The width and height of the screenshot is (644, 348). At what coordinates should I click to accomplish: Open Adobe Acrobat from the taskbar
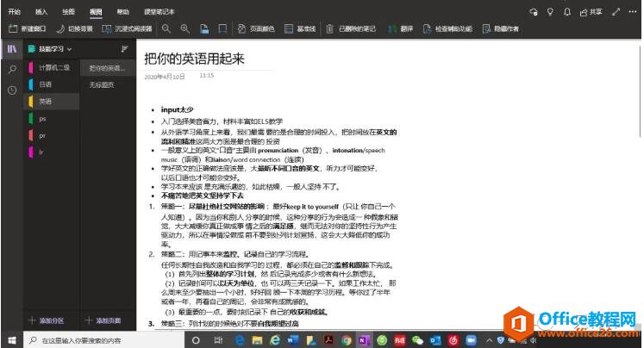(328, 340)
